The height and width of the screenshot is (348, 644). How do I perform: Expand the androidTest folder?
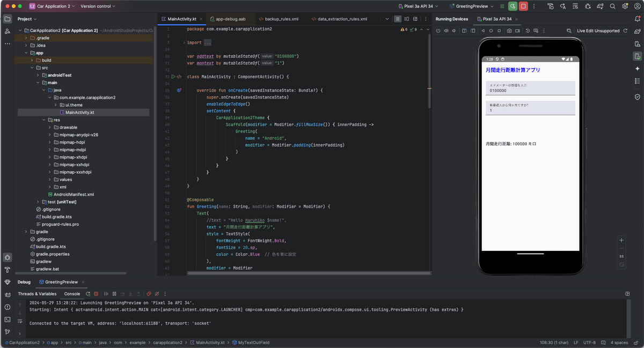[38, 76]
